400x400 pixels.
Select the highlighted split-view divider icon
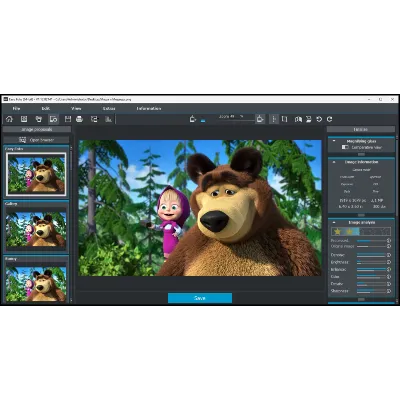(274, 119)
